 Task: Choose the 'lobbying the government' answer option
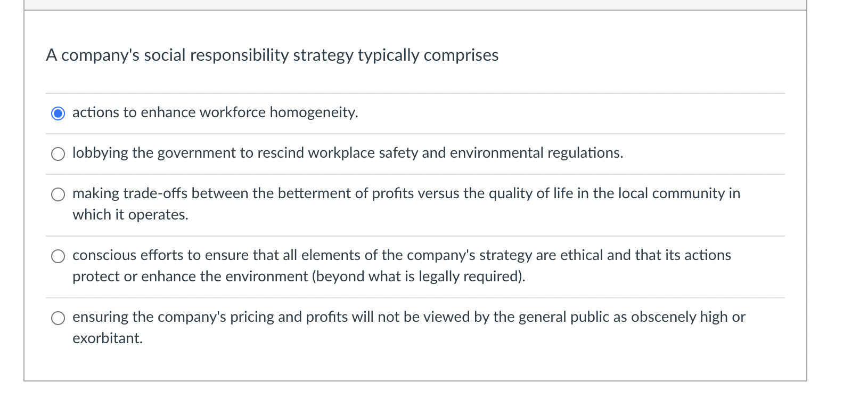[58, 154]
